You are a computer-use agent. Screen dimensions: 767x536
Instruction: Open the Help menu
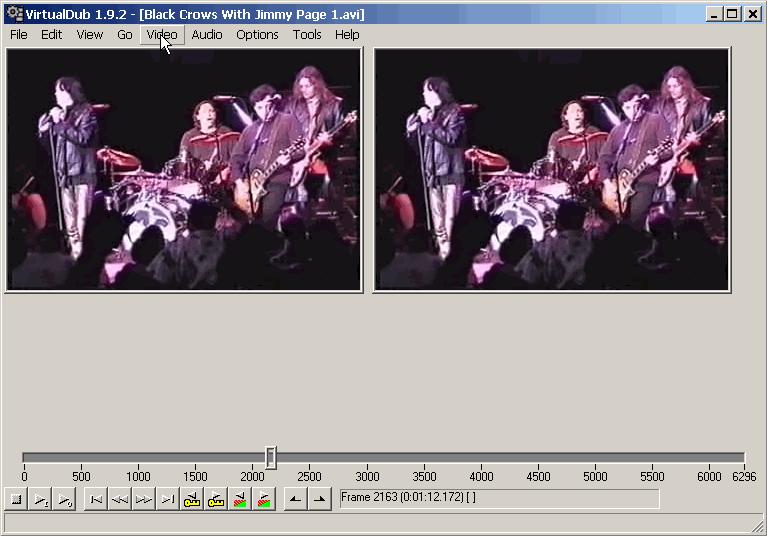pyautogui.click(x=347, y=35)
